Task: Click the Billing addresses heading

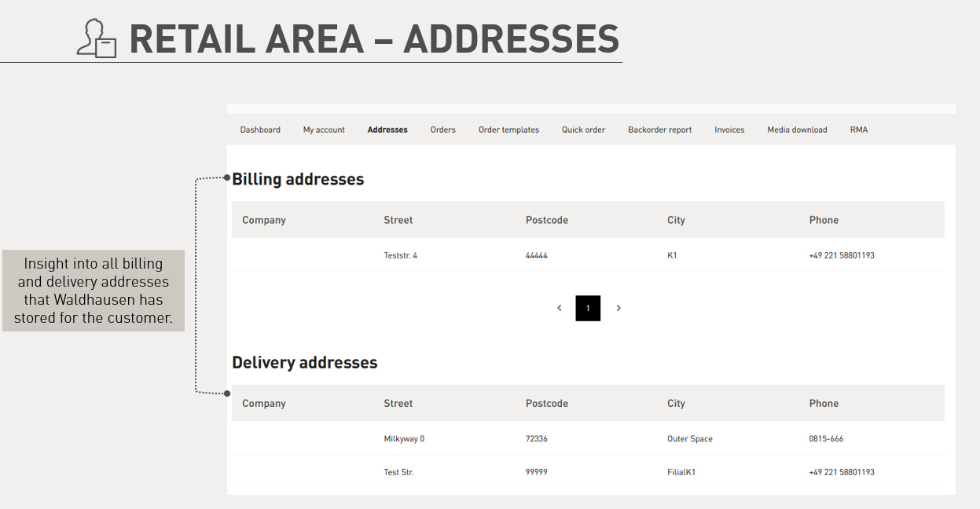Action: tap(298, 179)
